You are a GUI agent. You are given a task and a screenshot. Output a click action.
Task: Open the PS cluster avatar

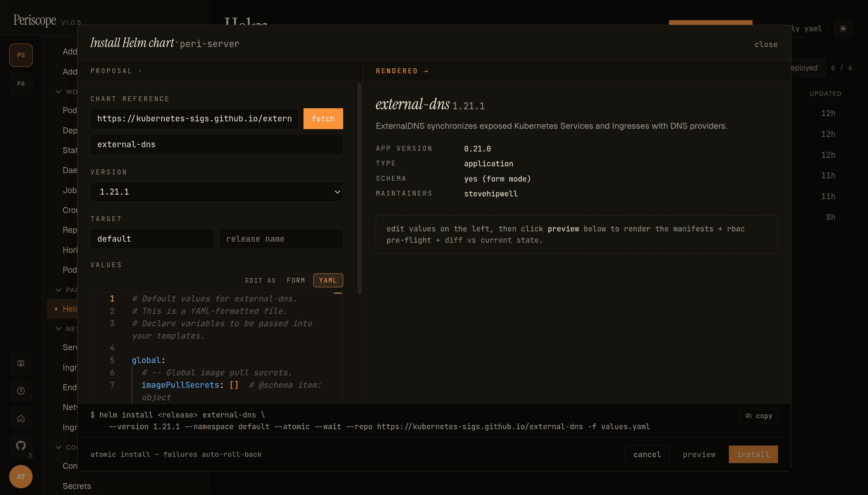click(x=21, y=55)
